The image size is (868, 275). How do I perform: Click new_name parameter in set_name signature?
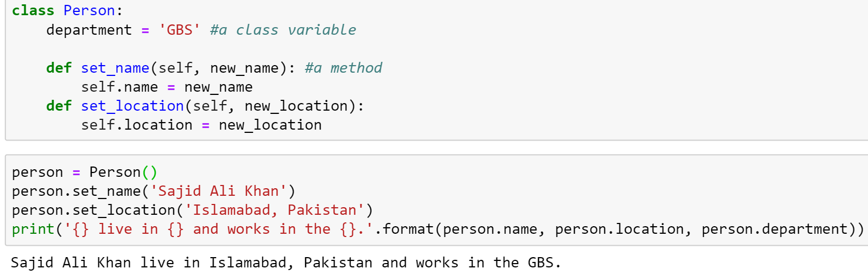click(x=244, y=68)
